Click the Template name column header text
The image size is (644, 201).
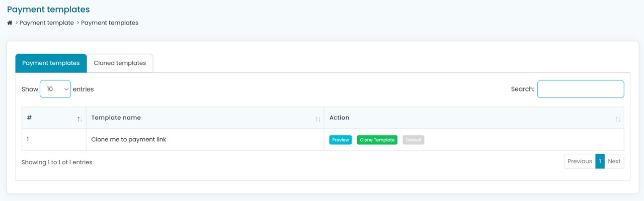(116, 118)
